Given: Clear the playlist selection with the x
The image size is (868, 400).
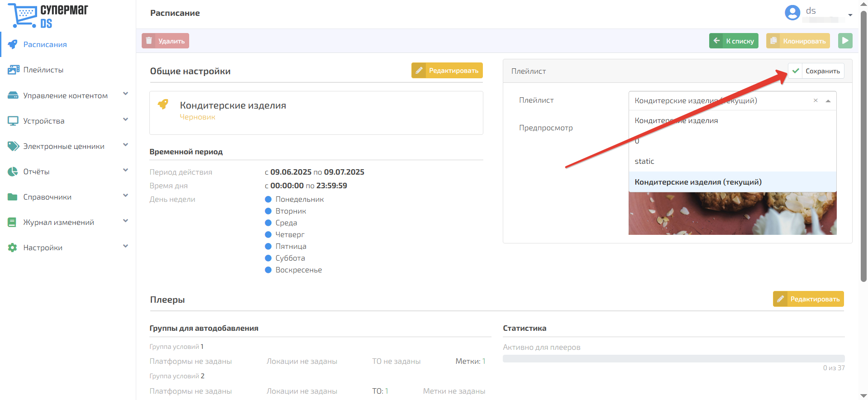Looking at the screenshot, I should (x=816, y=100).
